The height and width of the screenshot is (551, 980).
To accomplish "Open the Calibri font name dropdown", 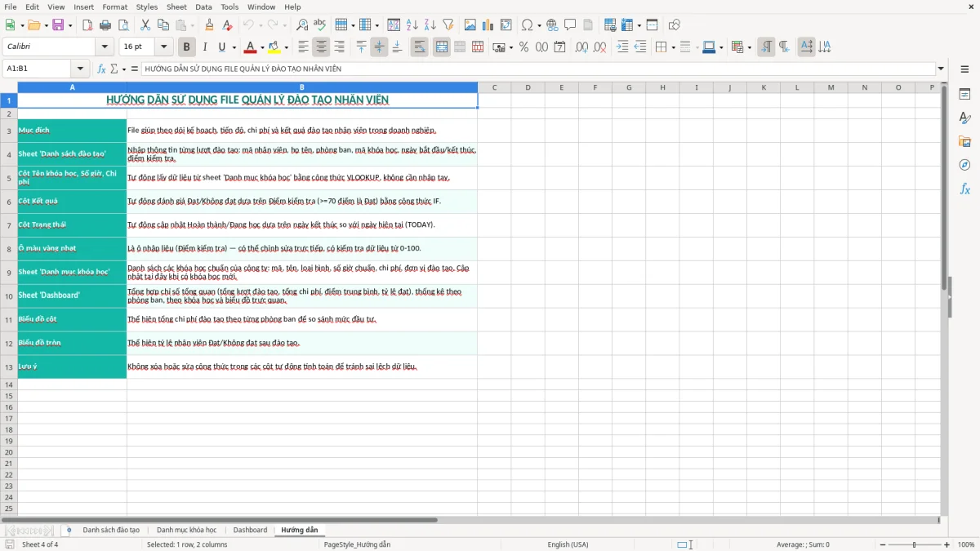I will (x=105, y=47).
